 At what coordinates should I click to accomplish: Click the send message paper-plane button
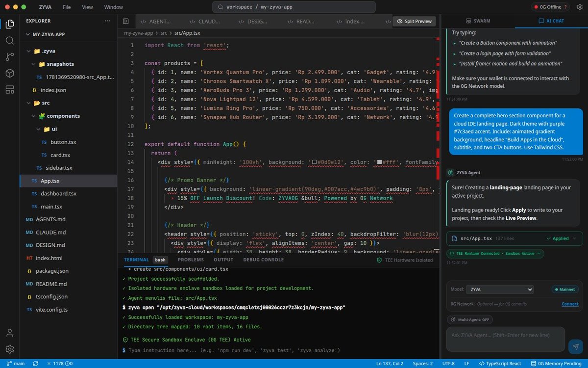[x=575, y=346]
